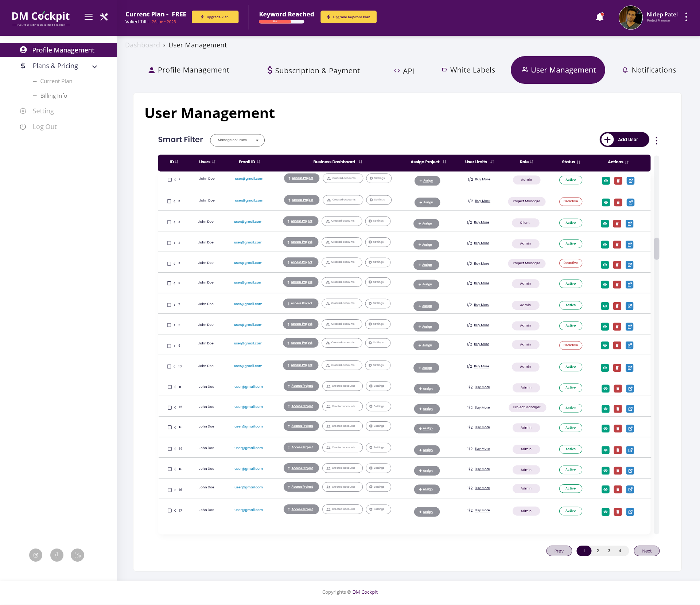The image size is (700, 605).
Task: Click the Keyword Reached progress bar
Action: pyautogui.click(x=281, y=22)
